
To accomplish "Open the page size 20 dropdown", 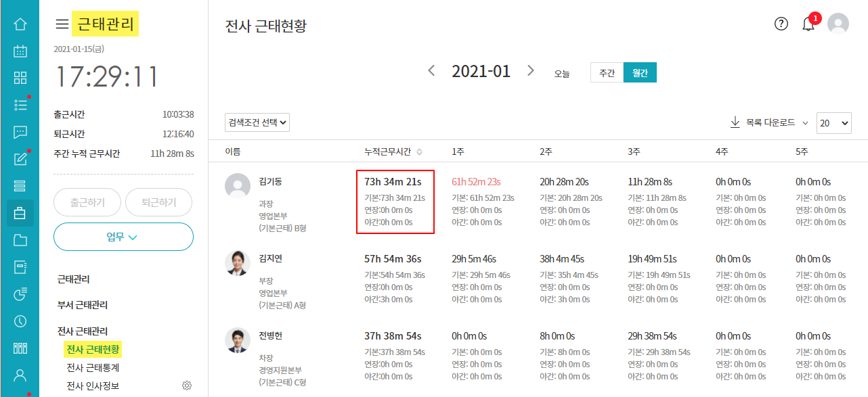I will coord(833,123).
